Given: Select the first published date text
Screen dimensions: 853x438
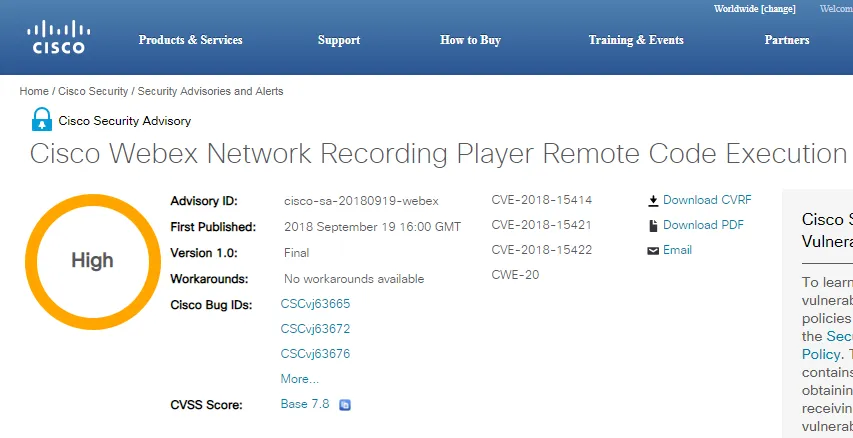Looking at the screenshot, I should pos(373,227).
